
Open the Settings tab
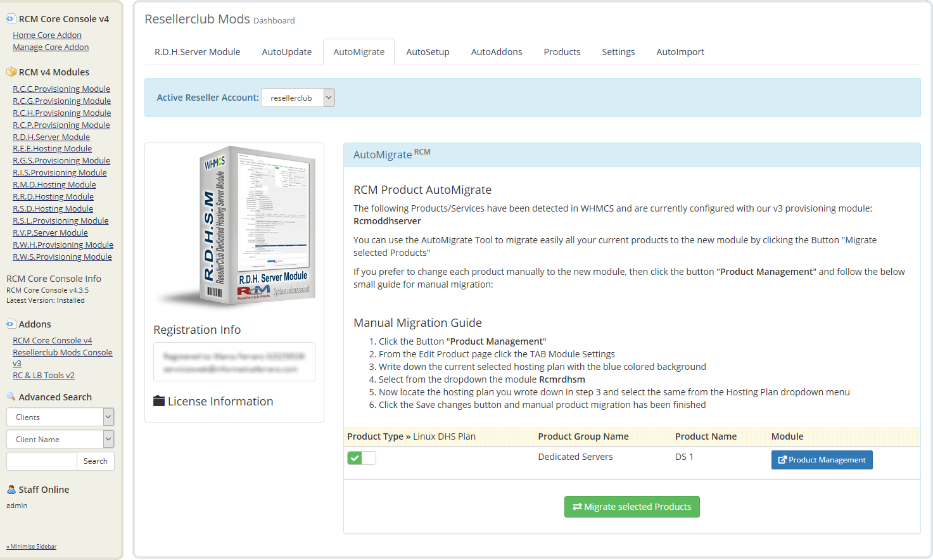point(618,52)
